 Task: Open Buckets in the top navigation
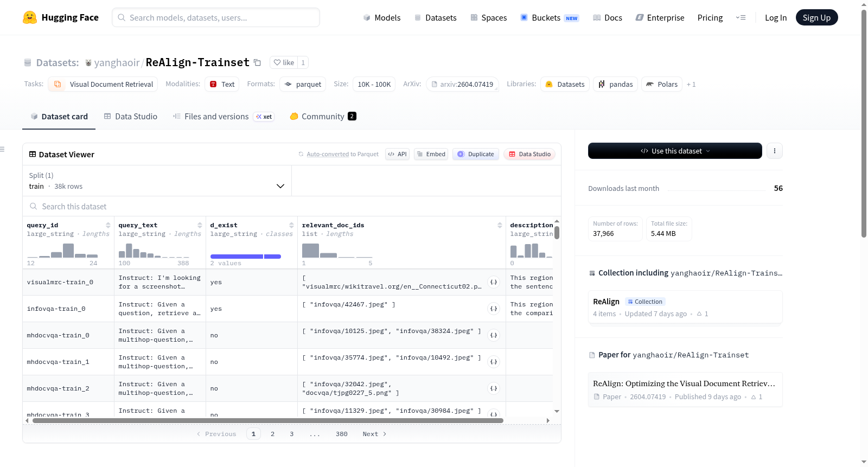click(550, 17)
